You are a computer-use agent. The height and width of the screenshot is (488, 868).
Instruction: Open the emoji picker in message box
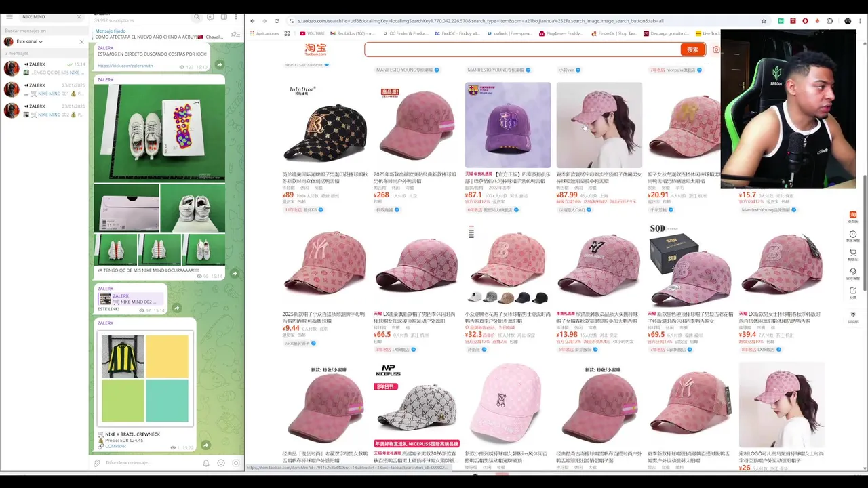click(221, 463)
